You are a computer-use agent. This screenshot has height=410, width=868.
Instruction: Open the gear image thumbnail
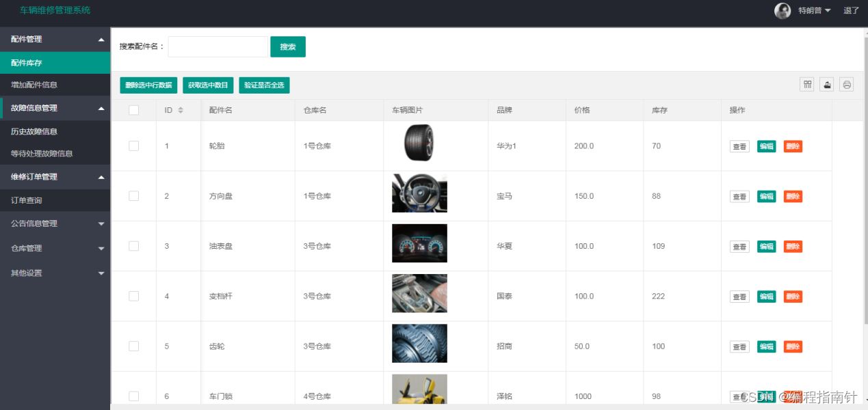click(x=419, y=344)
